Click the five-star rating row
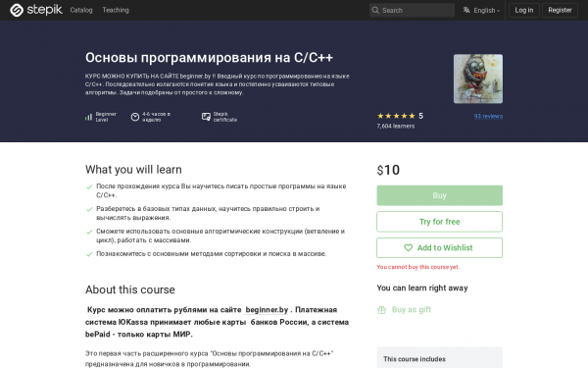 [396, 116]
